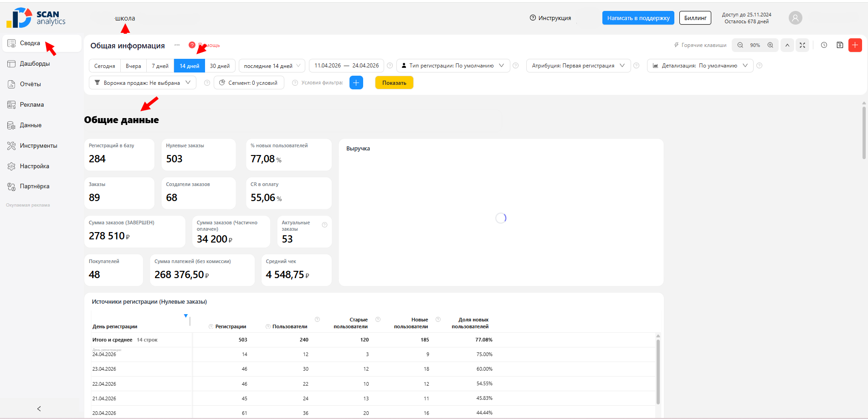The image size is (868, 419).
Task: Click help icon beside Воронка продаж
Action: (207, 83)
